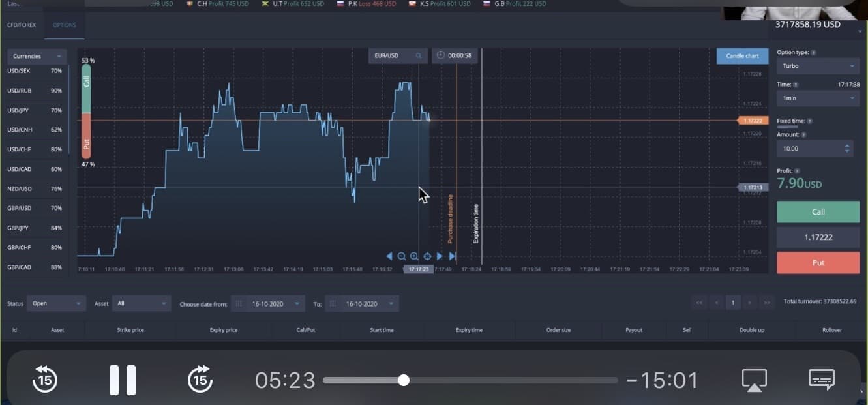This screenshot has width=868, height=405.
Task: Zoom in the chart with magnifier plus
Action: click(x=414, y=256)
